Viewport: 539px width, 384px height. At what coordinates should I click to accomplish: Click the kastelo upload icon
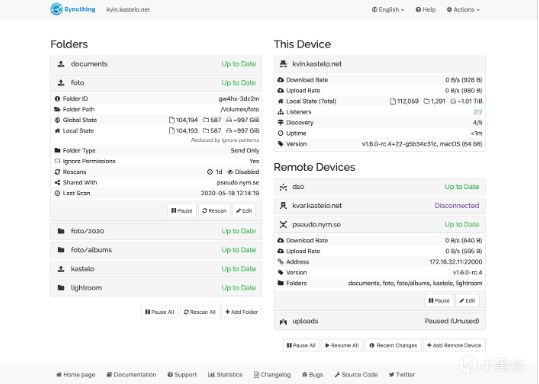coord(61,269)
